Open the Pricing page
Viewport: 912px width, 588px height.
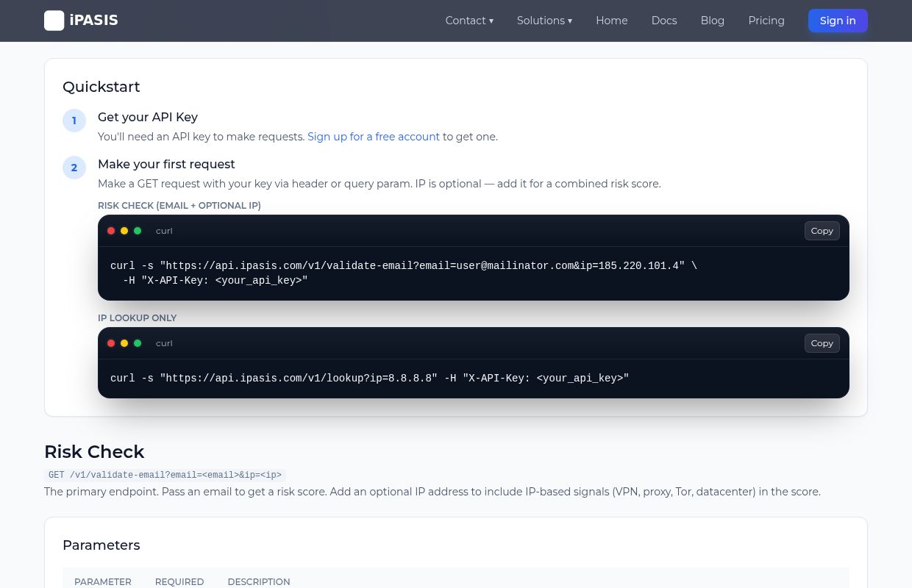point(766,21)
